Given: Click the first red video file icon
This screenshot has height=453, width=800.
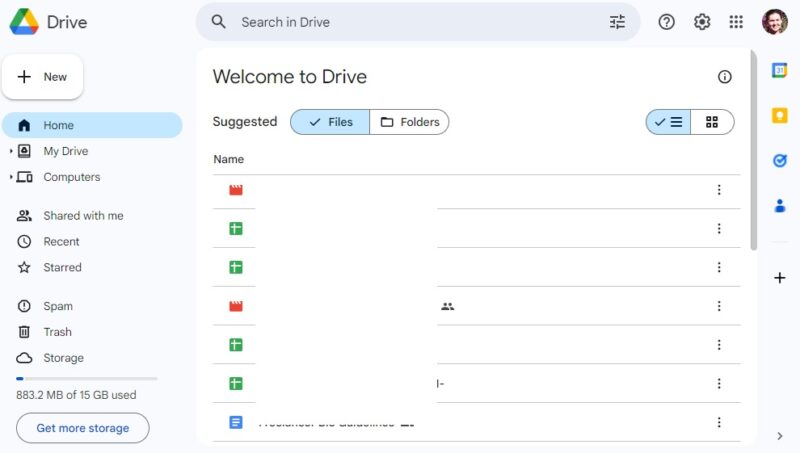Looking at the screenshot, I should pyautogui.click(x=236, y=190).
